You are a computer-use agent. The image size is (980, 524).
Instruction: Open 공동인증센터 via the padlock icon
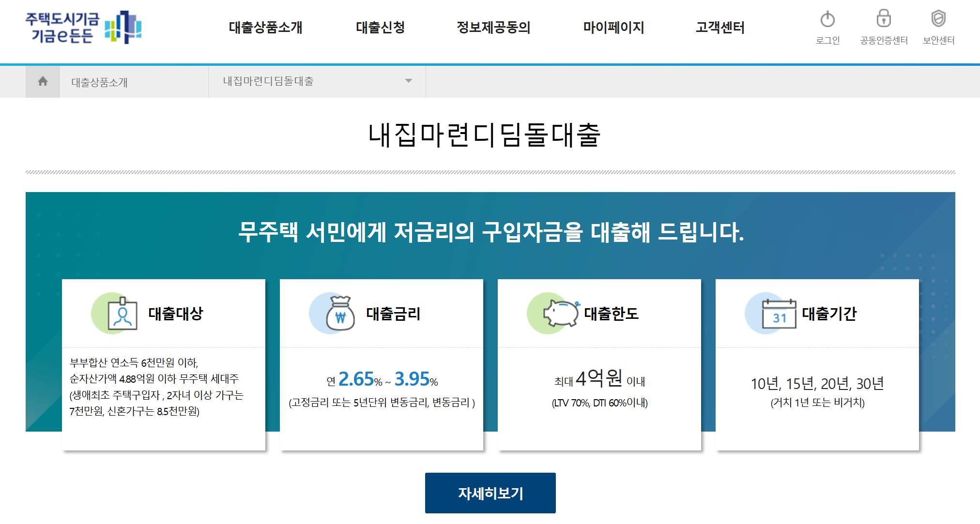[884, 19]
